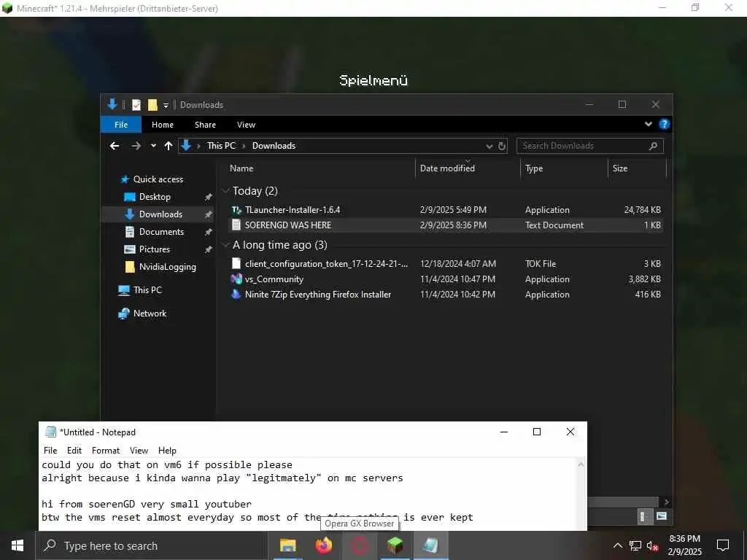The image size is (747, 560).
Task: Switch Explorer to large thumbnails view layout
Action: 661,516
